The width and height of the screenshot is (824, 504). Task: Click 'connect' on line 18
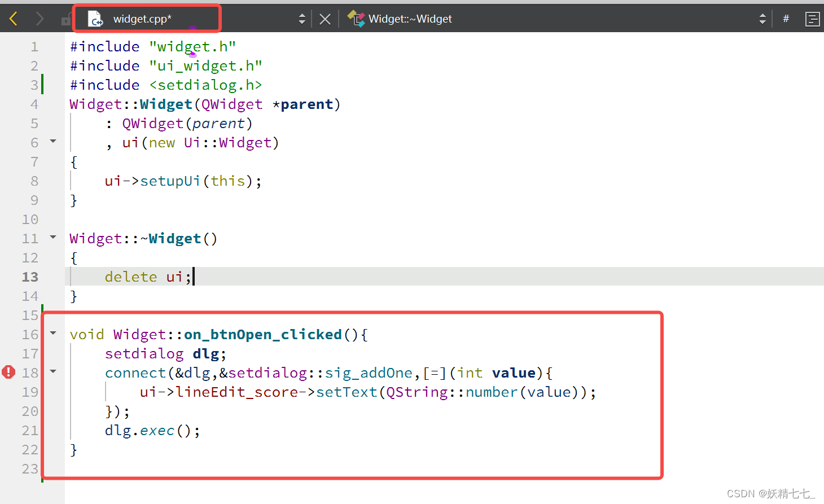coord(135,373)
